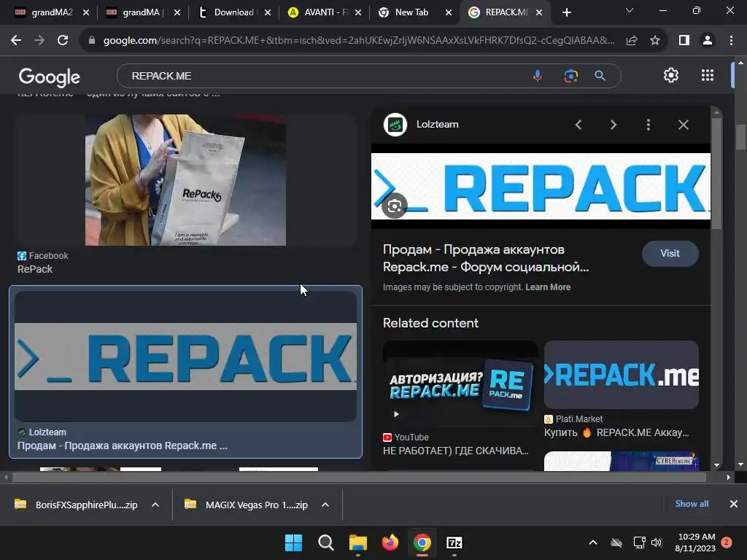
Task: Bookmark this page with the star
Action: coord(655,41)
